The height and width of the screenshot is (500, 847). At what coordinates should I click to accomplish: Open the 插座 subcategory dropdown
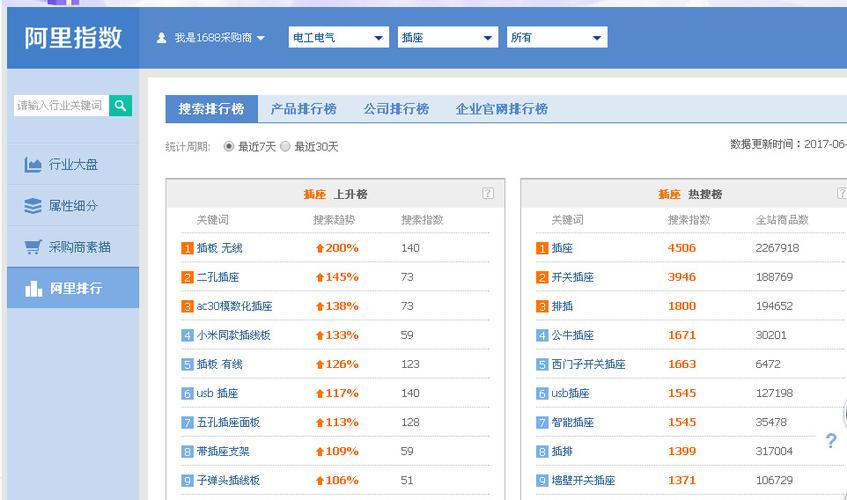pyautogui.click(x=448, y=37)
